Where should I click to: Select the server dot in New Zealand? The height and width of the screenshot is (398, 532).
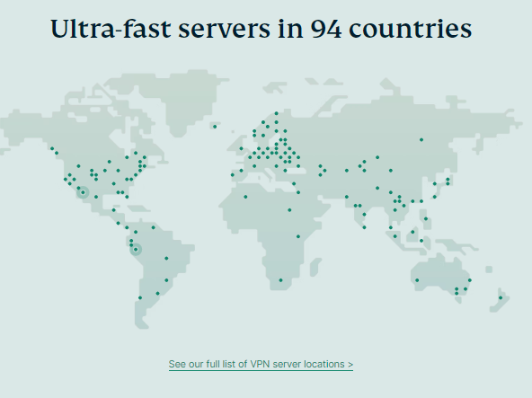click(x=501, y=298)
